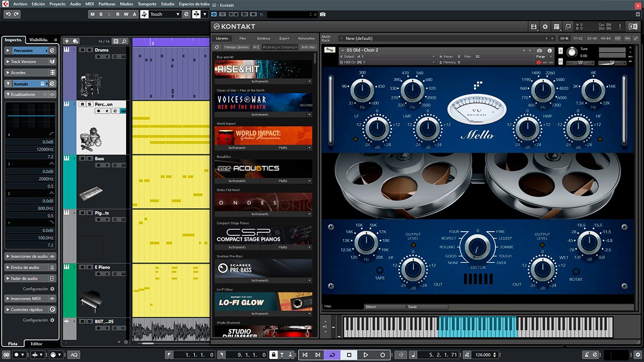
Task: Go to next marker in transport
Action: click(x=318, y=354)
